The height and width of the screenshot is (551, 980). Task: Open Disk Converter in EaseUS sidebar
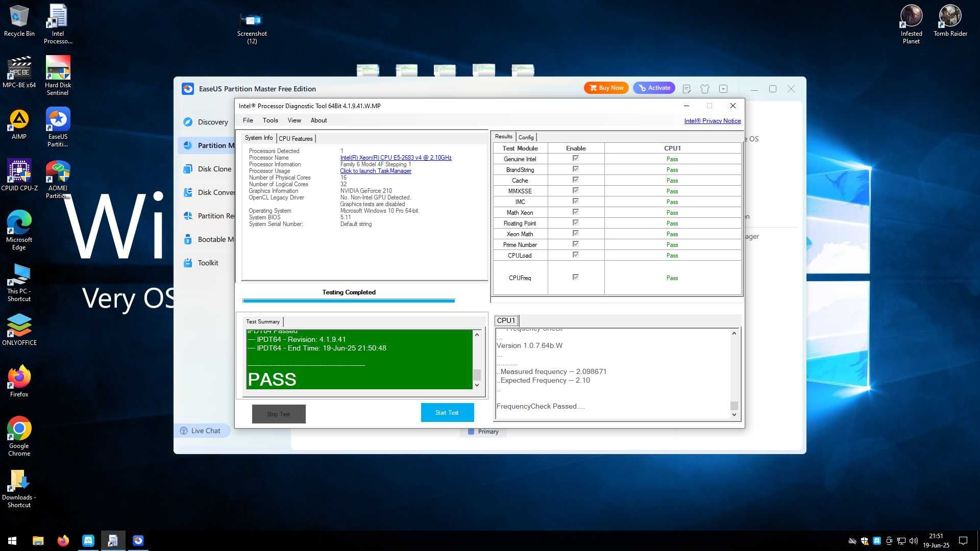point(206,192)
